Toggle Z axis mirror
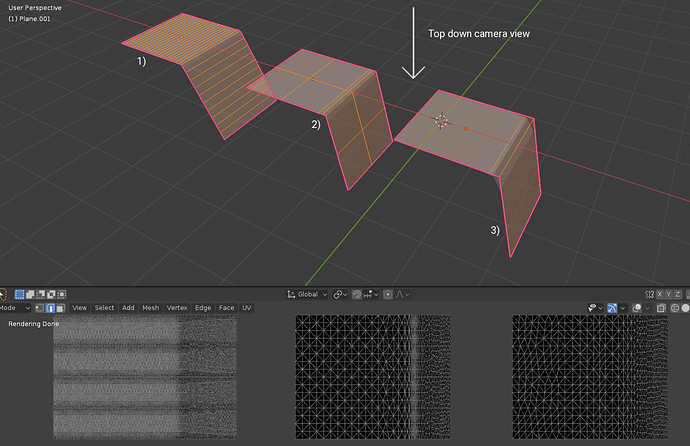Image resolution: width=690 pixels, height=446 pixels. 678,294
